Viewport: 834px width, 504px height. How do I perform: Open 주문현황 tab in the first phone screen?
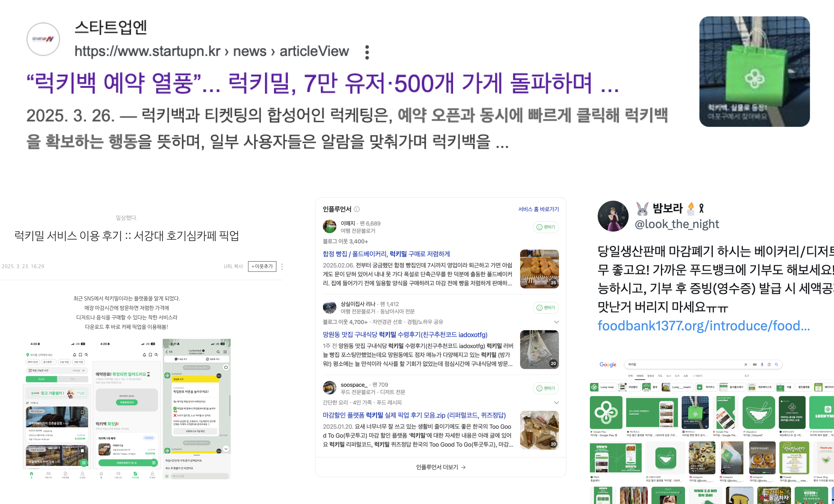coord(65,475)
